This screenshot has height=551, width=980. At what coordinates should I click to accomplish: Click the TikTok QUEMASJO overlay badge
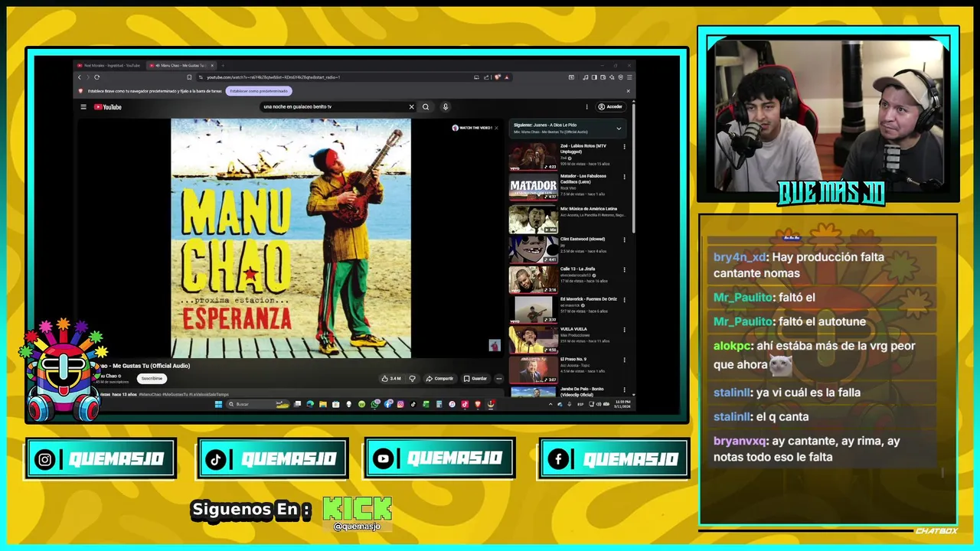click(x=273, y=458)
